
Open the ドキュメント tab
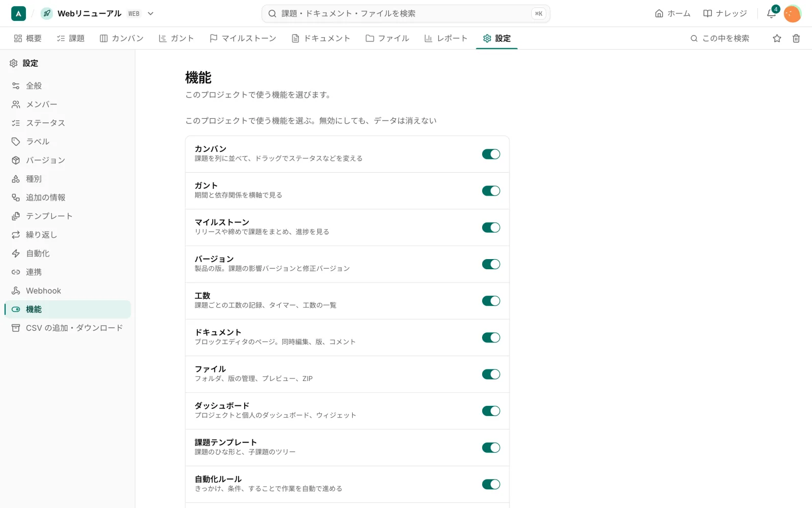[x=321, y=38]
